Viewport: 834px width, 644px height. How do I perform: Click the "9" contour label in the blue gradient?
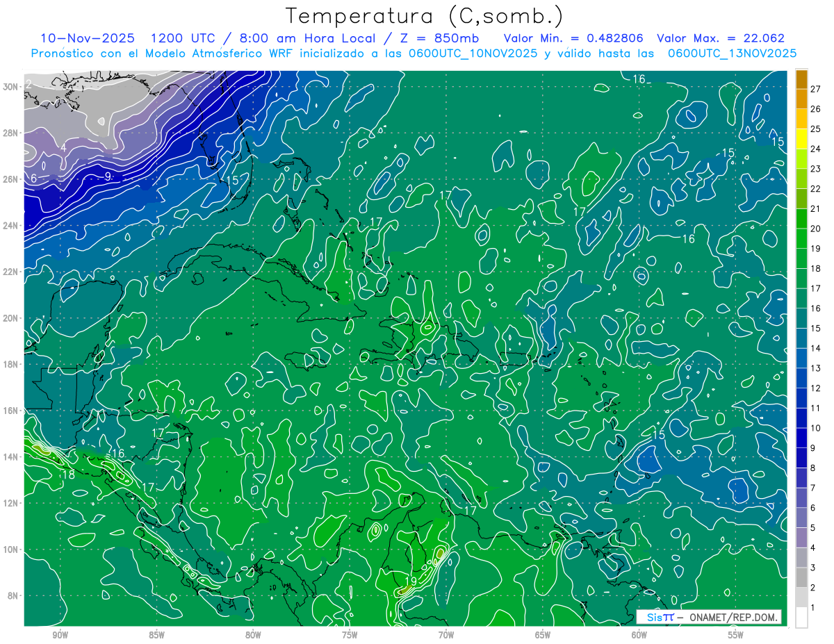pyautogui.click(x=108, y=176)
